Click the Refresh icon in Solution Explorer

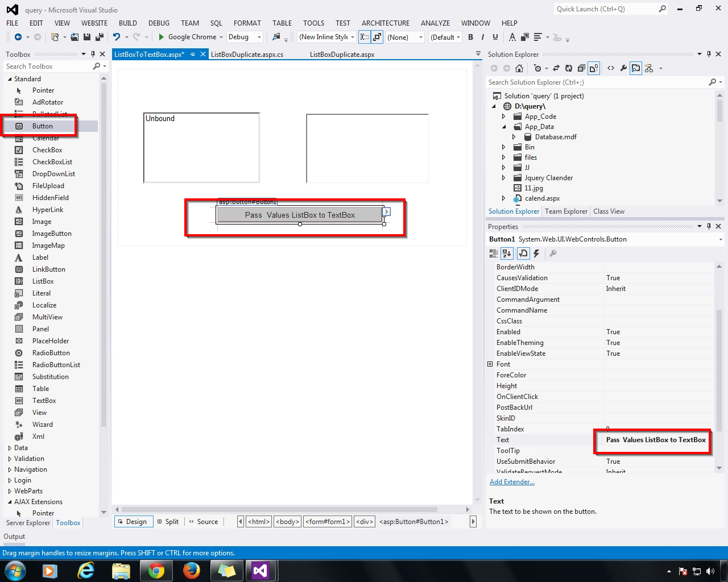(569, 68)
